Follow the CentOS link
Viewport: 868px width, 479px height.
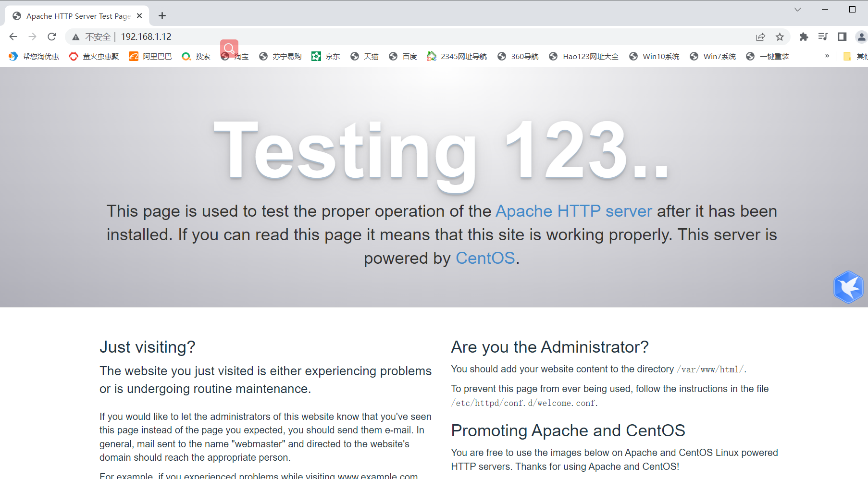(485, 258)
